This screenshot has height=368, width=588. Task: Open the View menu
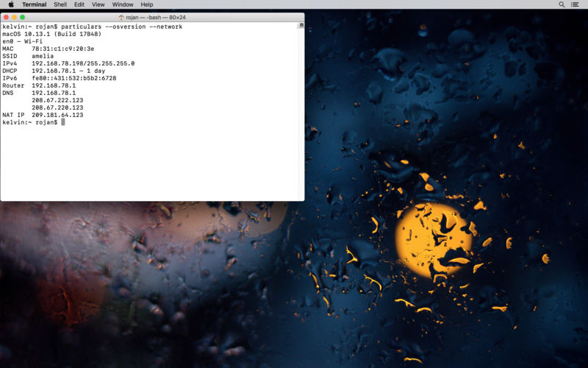tap(98, 4)
